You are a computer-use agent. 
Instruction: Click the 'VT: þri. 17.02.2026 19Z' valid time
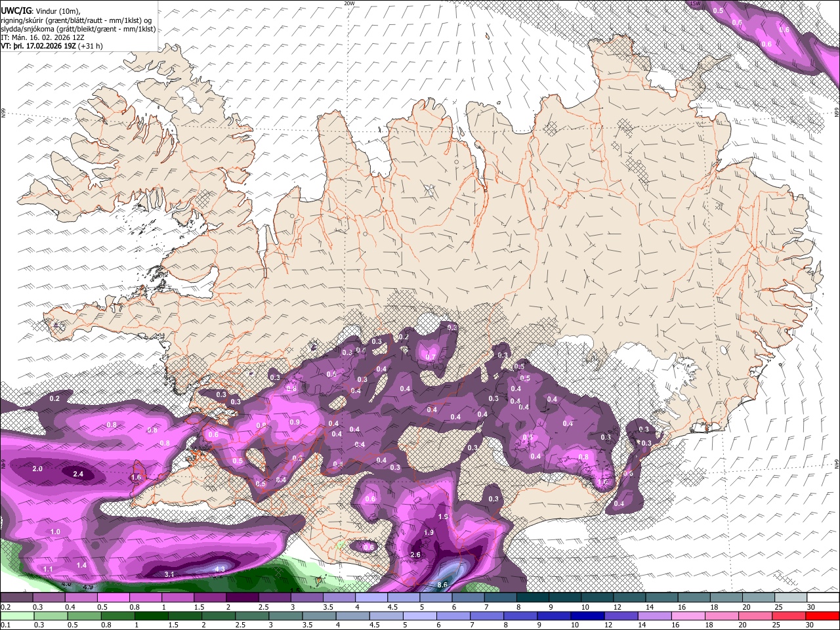38,46
